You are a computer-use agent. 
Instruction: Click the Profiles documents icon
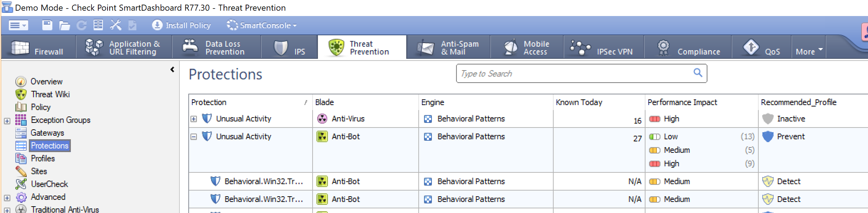(21, 159)
